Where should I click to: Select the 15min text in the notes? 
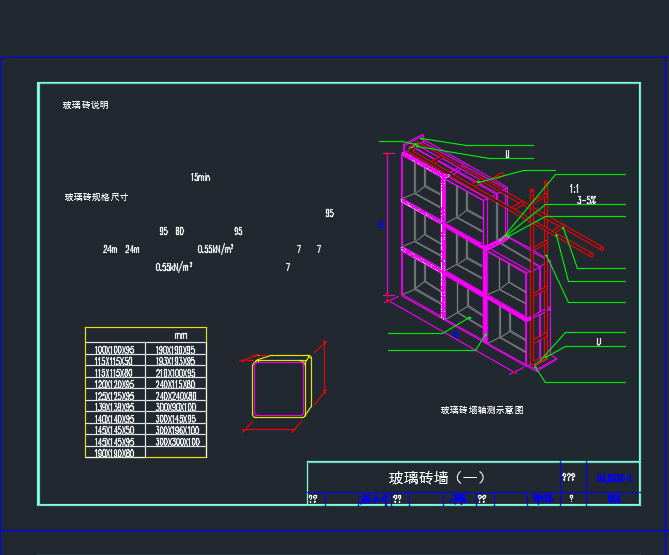[x=200, y=177]
